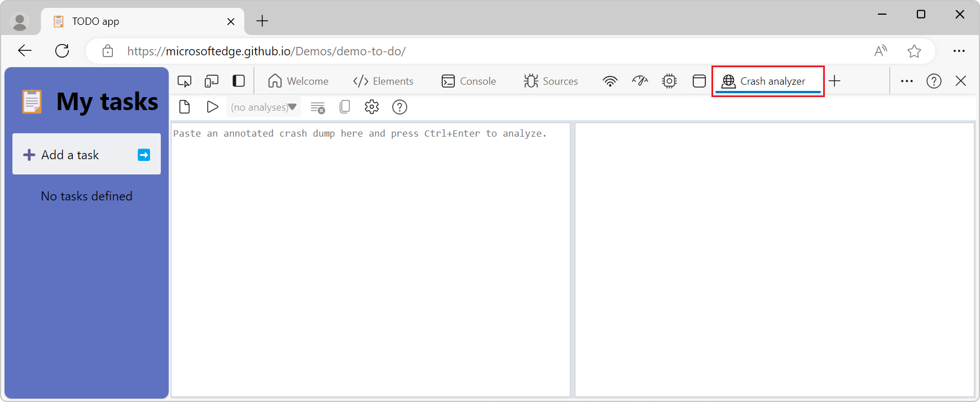The height and width of the screenshot is (402, 980).
Task: Click the Inspect element tool icon
Action: tap(184, 81)
